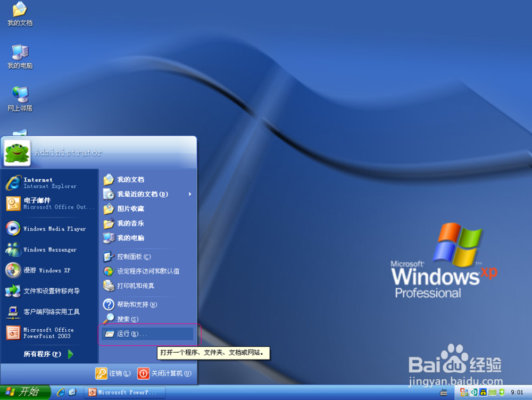532x400 pixels.
Task: Open 搜索 search
Action: [147, 319]
